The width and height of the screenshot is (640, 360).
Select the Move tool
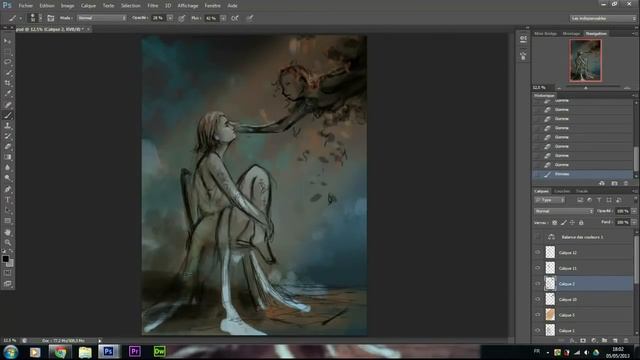[x=7, y=41]
